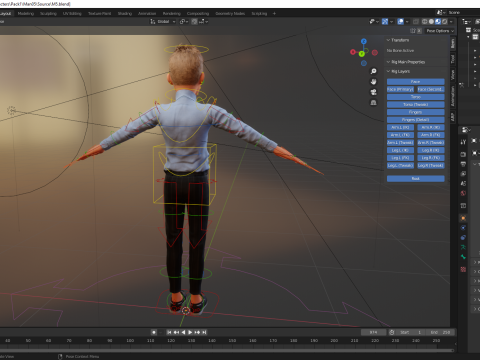Select rendered viewport shading icon
The height and width of the screenshot is (360, 480).
[x=445, y=21]
